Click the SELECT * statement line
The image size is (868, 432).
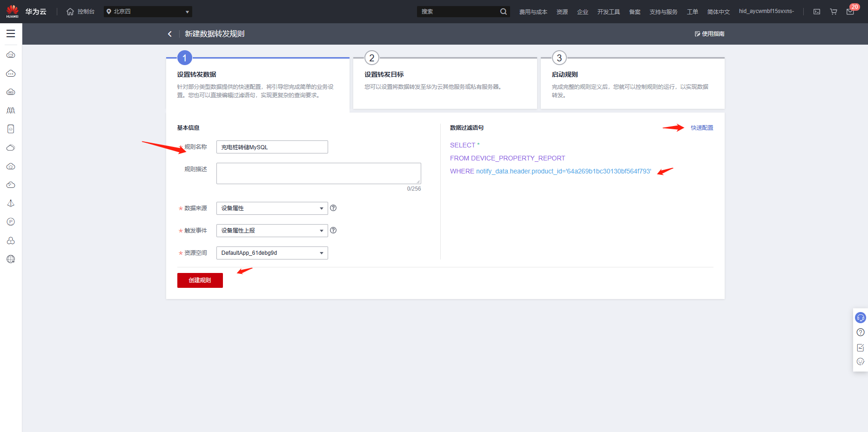(x=464, y=145)
